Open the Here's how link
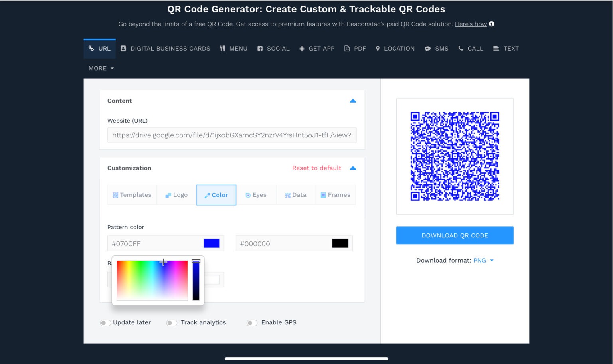The height and width of the screenshot is (364, 613). coord(471,24)
